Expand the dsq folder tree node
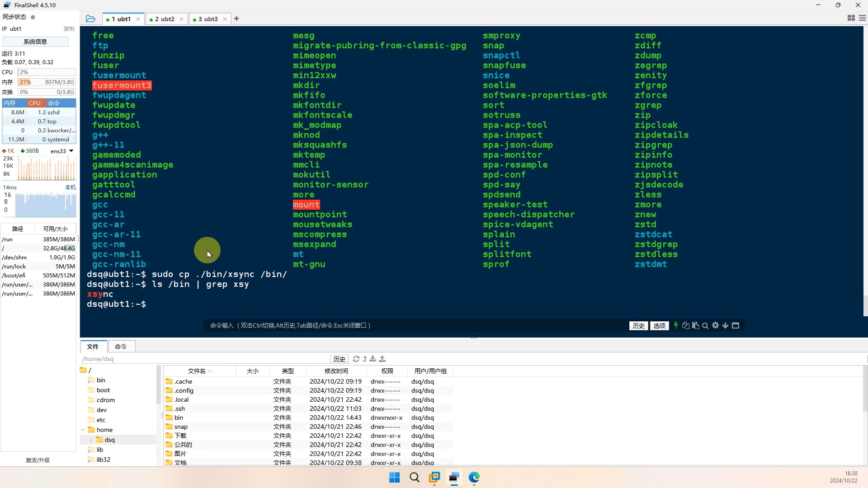 pos(91,440)
